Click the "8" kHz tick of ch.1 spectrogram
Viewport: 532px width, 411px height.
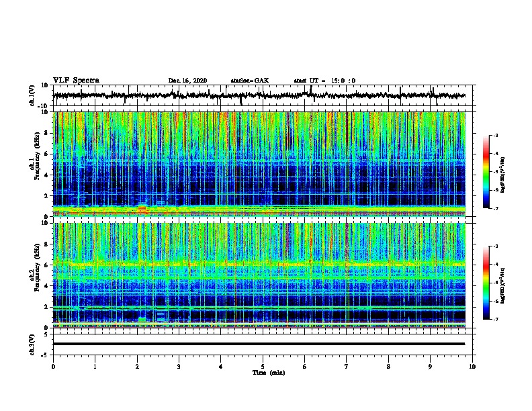[46, 133]
